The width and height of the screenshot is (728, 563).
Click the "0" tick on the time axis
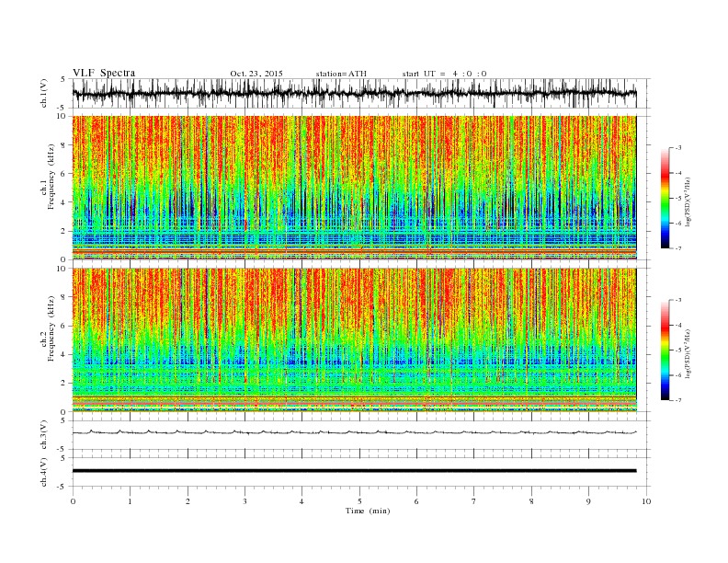[x=73, y=501]
